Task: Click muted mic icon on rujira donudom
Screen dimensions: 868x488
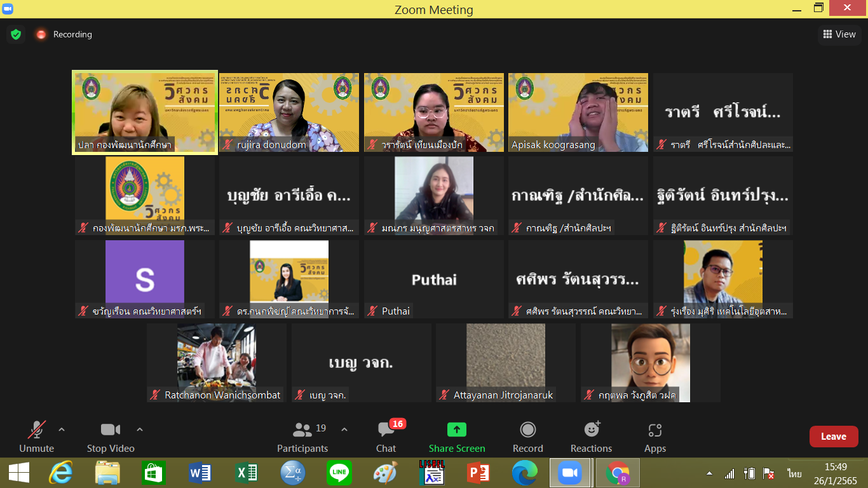Action: point(227,145)
